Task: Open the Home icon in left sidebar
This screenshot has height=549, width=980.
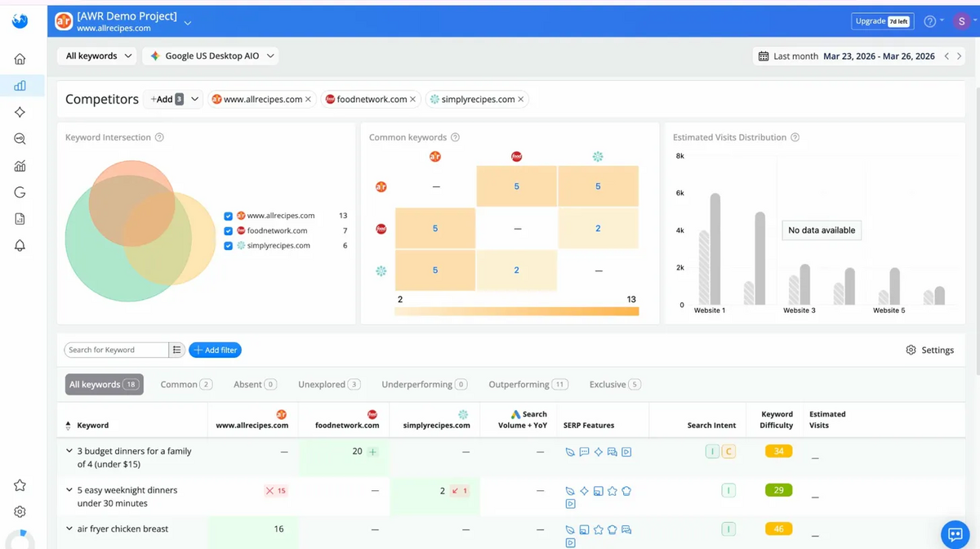Action: click(x=20, y=59)
